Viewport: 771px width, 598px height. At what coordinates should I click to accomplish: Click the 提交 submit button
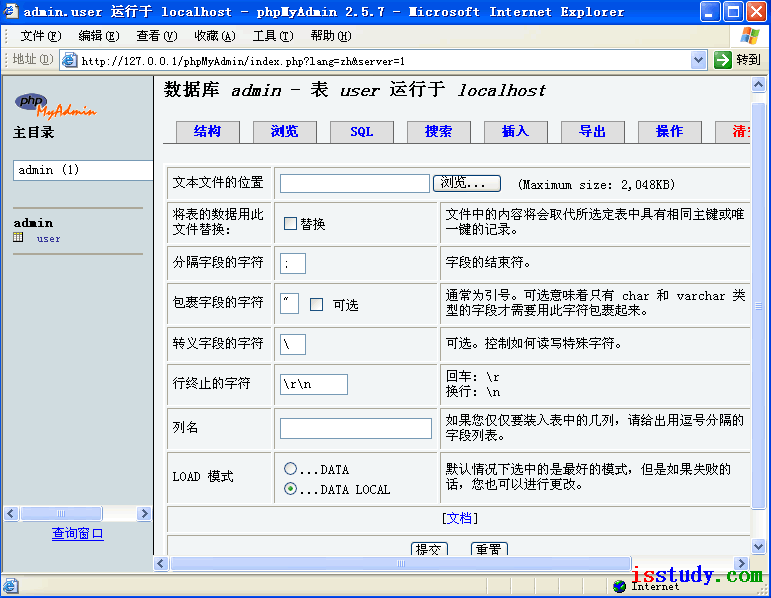[x=429, y=548]
